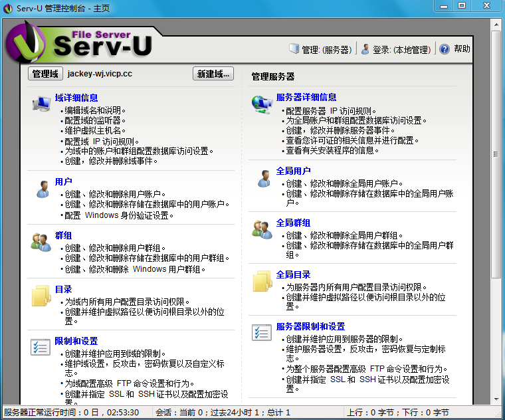Open the 服务器详细信息 link

coord(306,97)
